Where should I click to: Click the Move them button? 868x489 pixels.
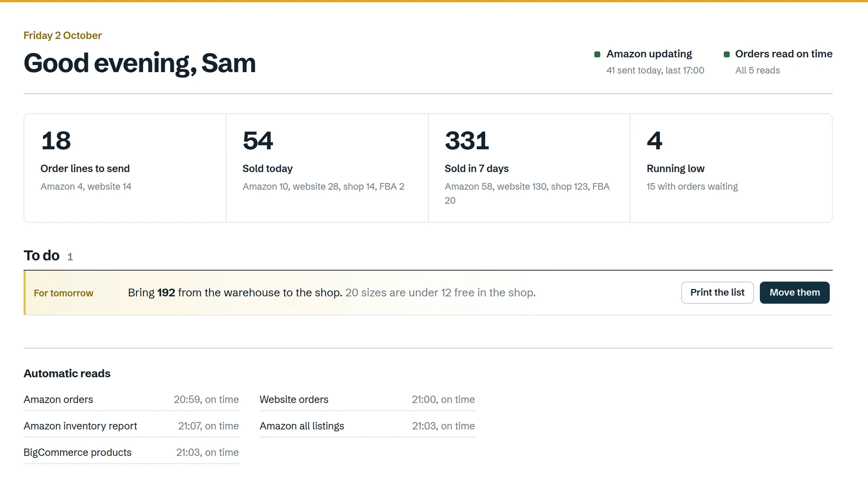[794, 293]
